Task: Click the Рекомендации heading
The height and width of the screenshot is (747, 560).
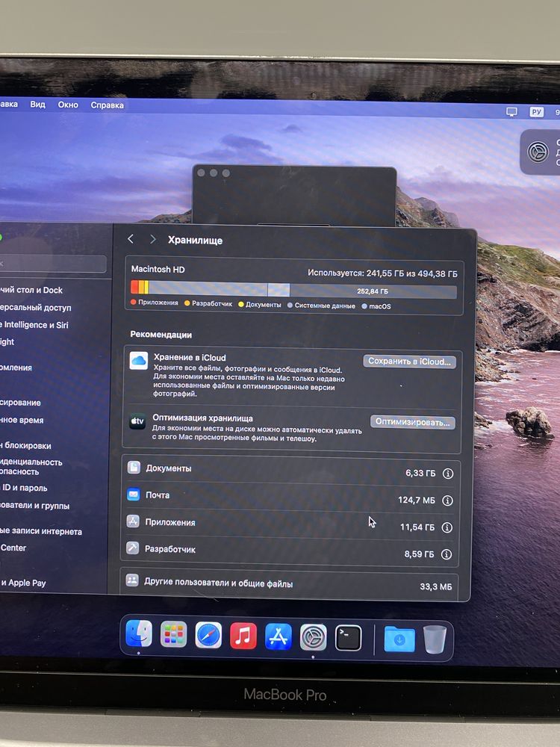Action: pyautogui.click(x=161, y=335)
